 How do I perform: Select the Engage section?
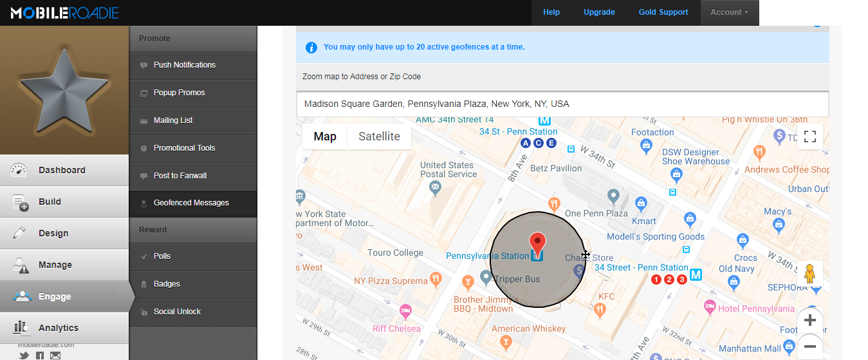click(64, 296)
